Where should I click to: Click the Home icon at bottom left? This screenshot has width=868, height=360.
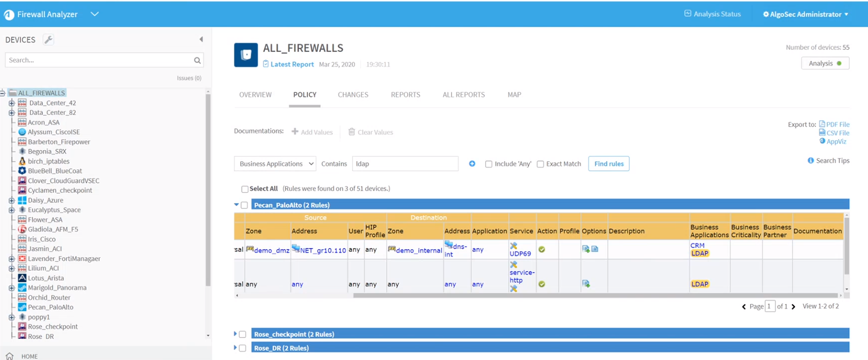pyautogui.click(x=9, y=356)
